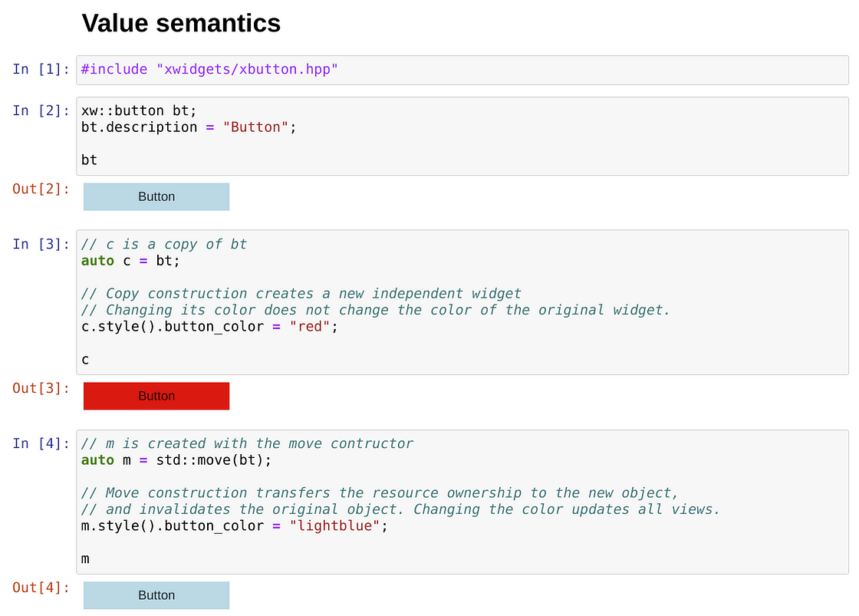Click the "c is a copy of bt" comment

[164, 244]
